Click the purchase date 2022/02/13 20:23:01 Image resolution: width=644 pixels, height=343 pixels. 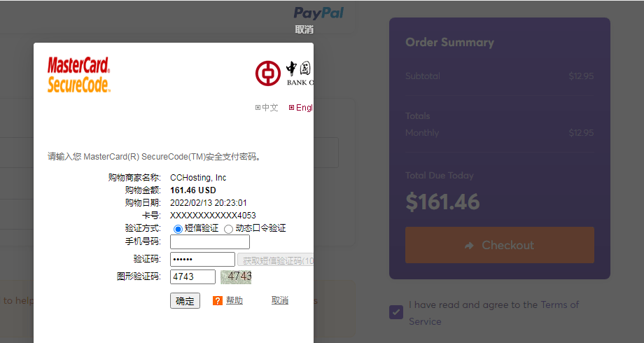(x=208, y=203)
